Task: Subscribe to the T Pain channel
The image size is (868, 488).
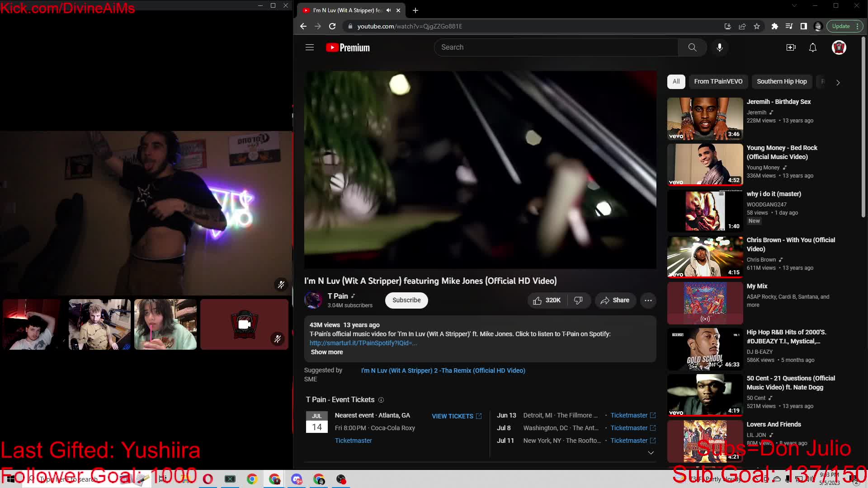Action: tap(406, 300)
